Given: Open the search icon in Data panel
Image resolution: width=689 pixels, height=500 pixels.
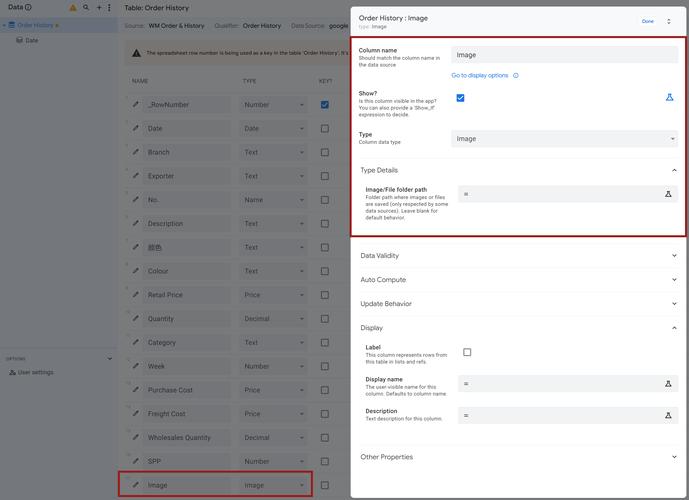Looking at the screenshot, I should pos(86,7).
